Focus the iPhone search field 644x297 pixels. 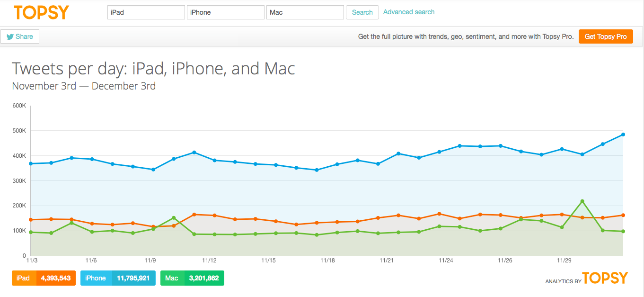[x=225, y=12]
